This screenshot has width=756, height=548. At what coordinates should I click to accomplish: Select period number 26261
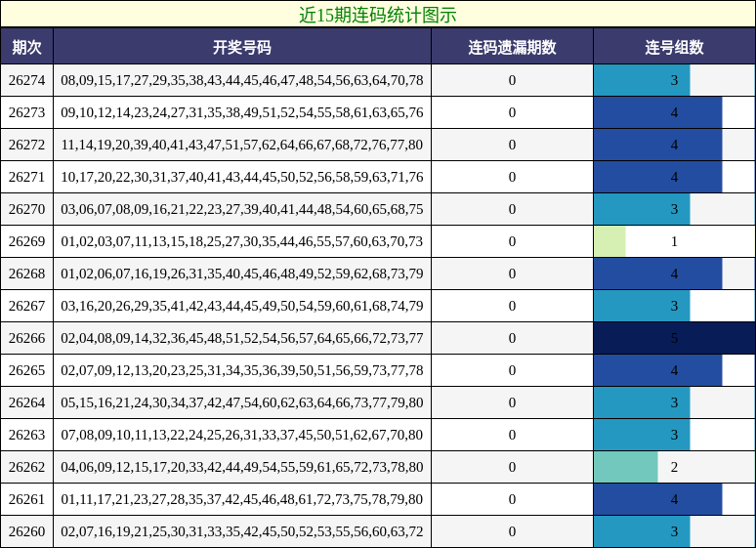pyautogui.click(x=26, y=499)
